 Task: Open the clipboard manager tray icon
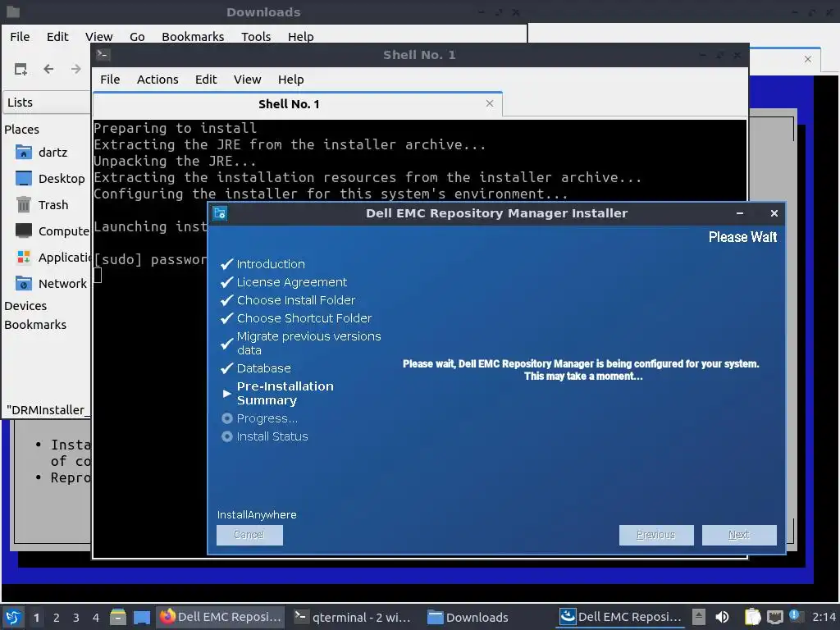[x=752, y=617]
